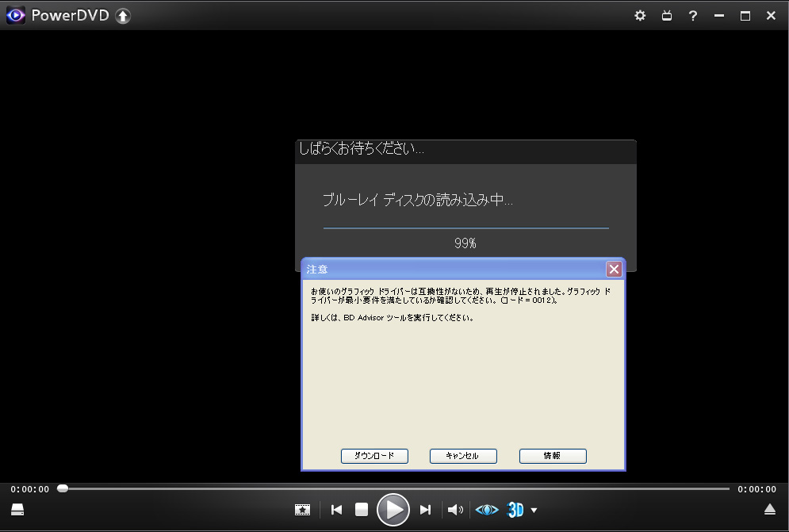This screenshot has height=532, width=789.
Task: Click the ダウンロード button
Action: pyautogui.click(x=374, y=456)
